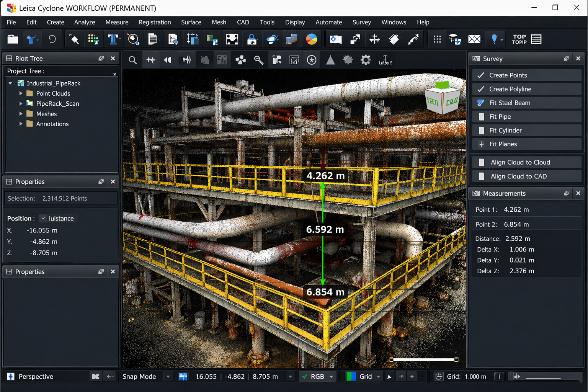Close the Measurements panel
This screenshot has height=392, width=588.
(578, 193)
